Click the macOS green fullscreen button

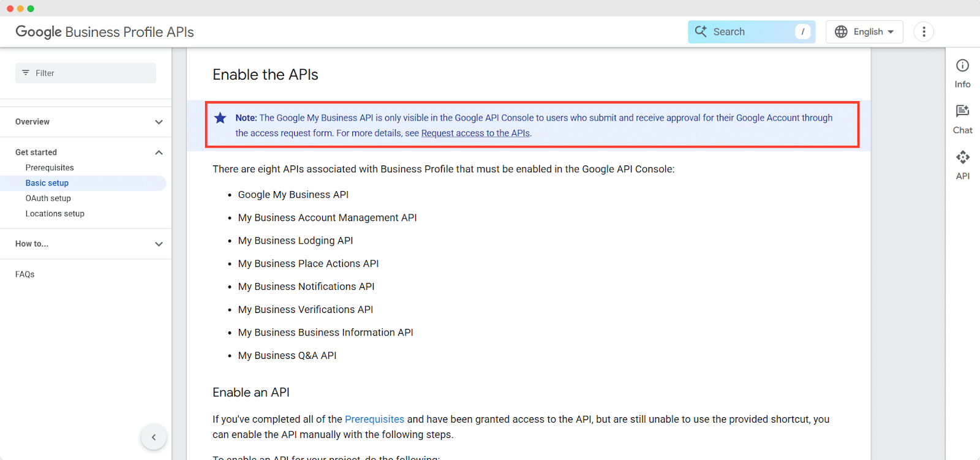coord(31,9)
